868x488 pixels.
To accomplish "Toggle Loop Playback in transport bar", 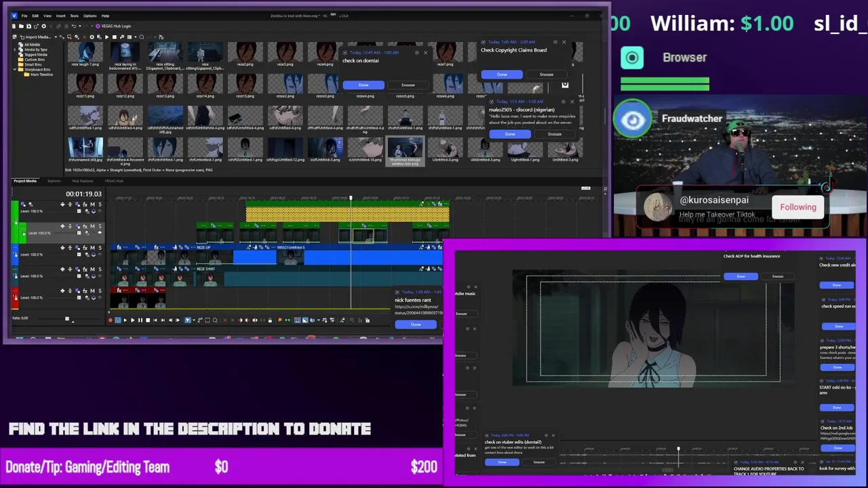I will click(118, 320).
